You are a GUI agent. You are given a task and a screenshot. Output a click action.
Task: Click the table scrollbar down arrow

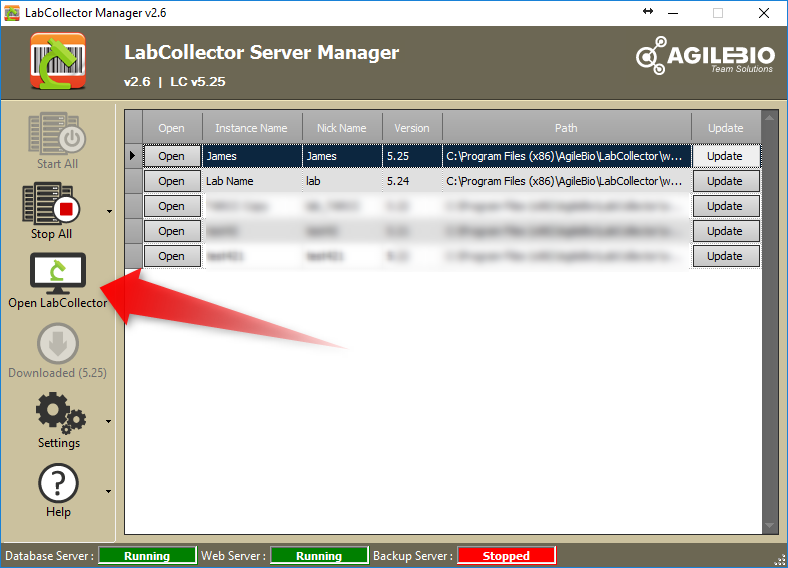[769, 526]
